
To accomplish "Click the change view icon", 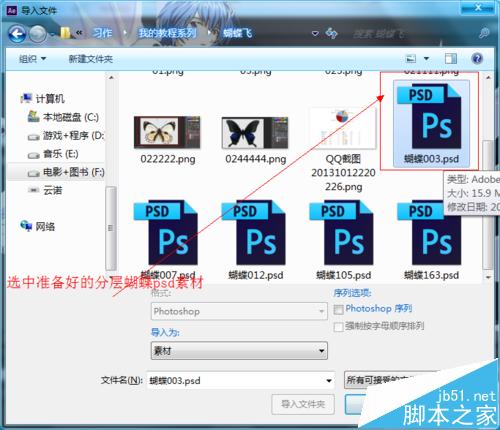I will point(411,59).
